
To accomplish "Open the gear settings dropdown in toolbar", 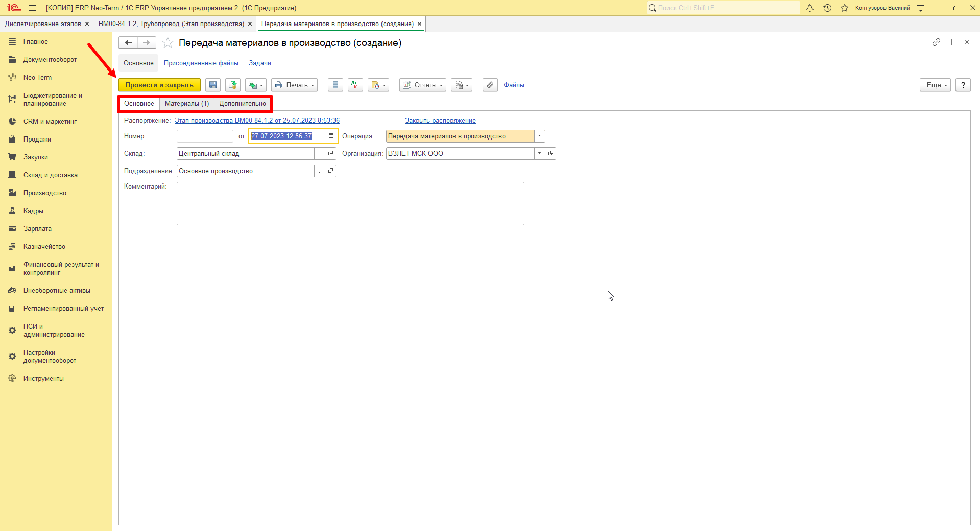I will click(462, 85).
